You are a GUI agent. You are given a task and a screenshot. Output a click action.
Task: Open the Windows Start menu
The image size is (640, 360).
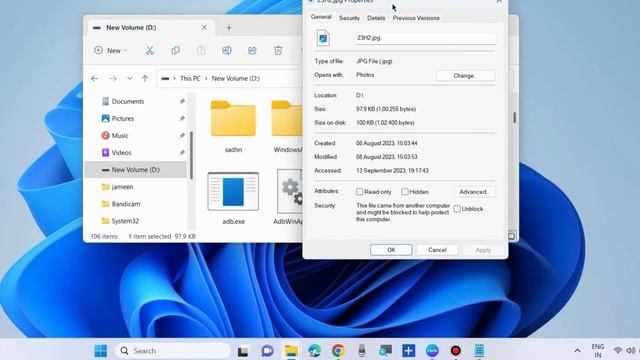point(101,351)
